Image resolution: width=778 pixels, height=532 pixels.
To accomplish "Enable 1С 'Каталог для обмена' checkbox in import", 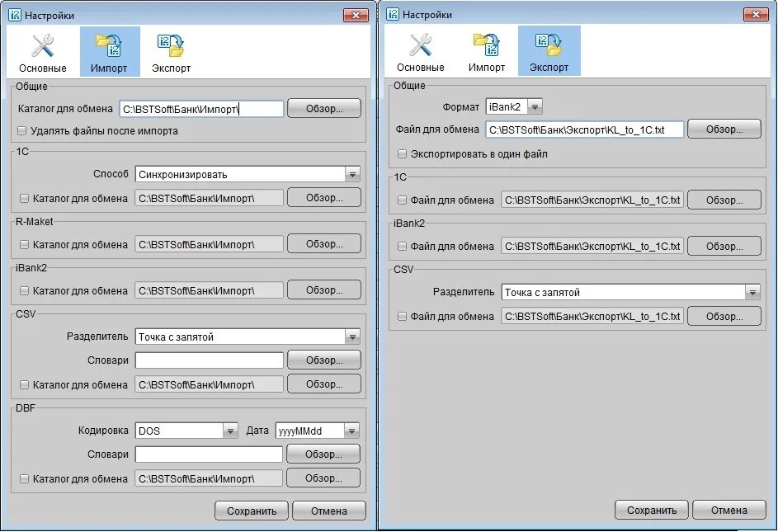I will [x=24, y=199].
